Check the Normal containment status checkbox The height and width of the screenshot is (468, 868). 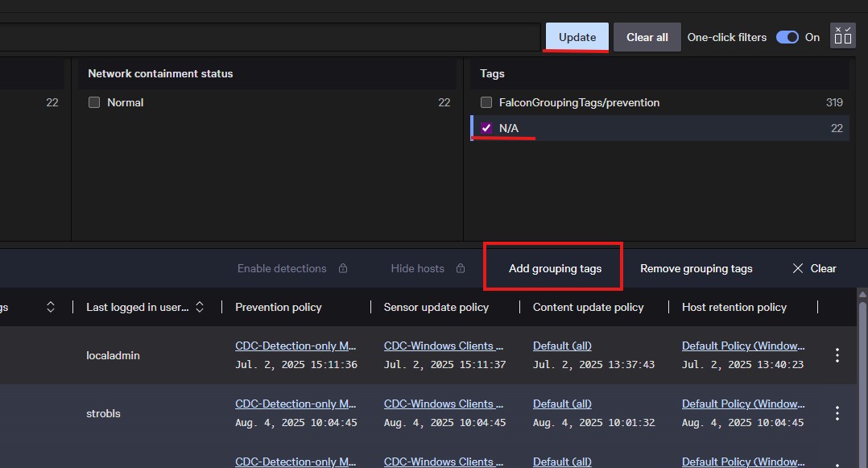click(94, 102)
